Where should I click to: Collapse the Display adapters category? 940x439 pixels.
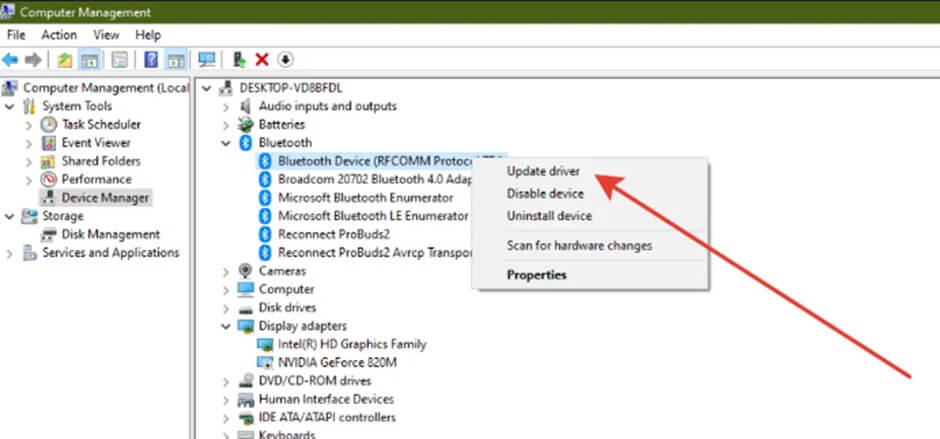225,326
